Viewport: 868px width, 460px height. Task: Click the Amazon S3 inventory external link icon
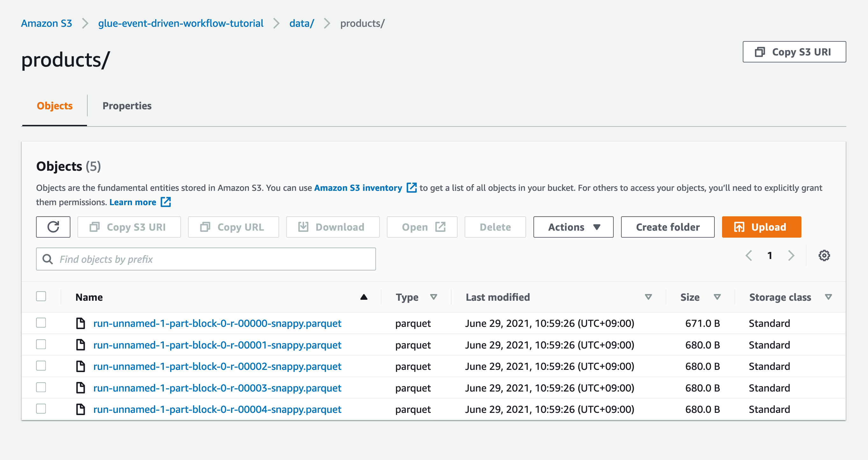point(411,188)
